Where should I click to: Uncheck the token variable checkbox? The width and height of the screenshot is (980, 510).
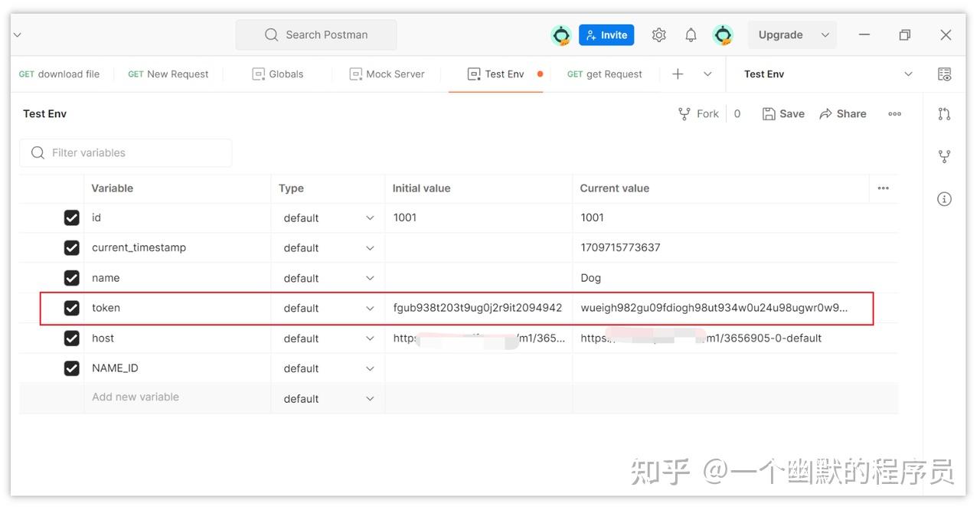click(x=71, y=308)
